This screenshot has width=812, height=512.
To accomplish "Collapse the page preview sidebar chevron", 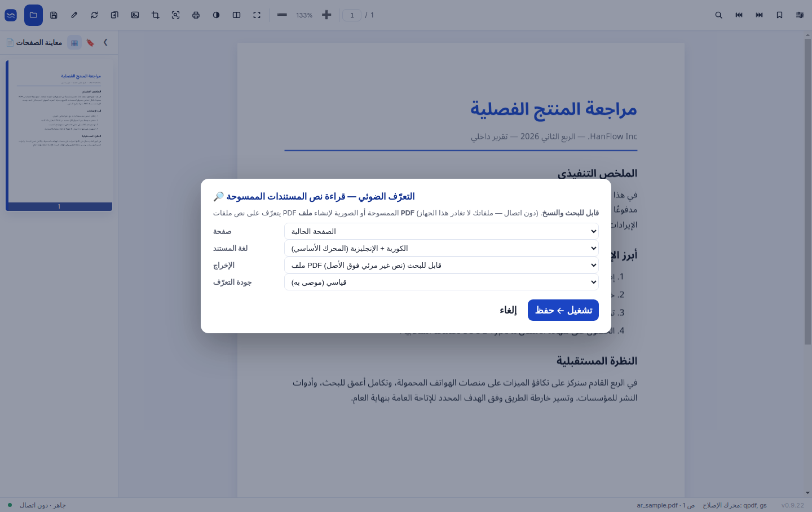I will click(105, 42).
